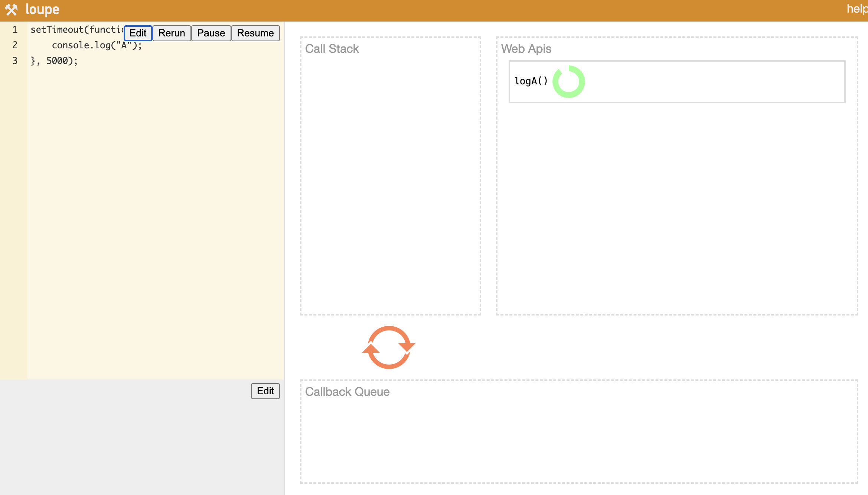Resume the simulation

(x=255, y=33)
